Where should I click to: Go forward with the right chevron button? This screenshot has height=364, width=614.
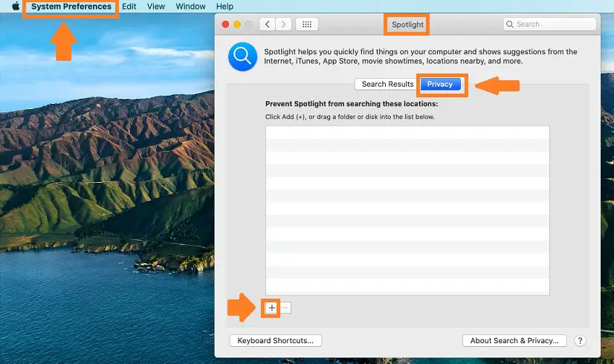coord(283,25)
